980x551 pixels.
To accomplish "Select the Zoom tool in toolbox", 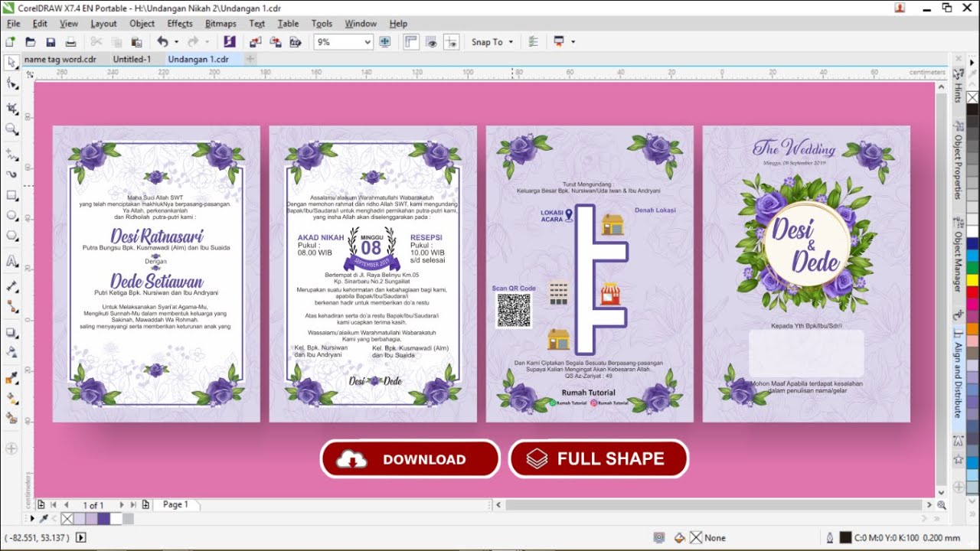I will click(11, 129).
